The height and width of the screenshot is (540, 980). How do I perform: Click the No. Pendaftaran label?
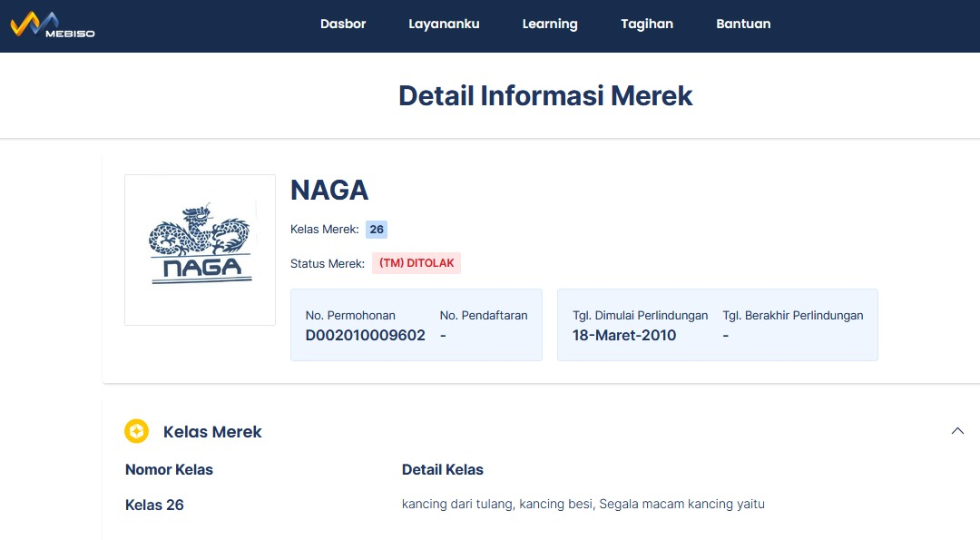click(484, 316)
